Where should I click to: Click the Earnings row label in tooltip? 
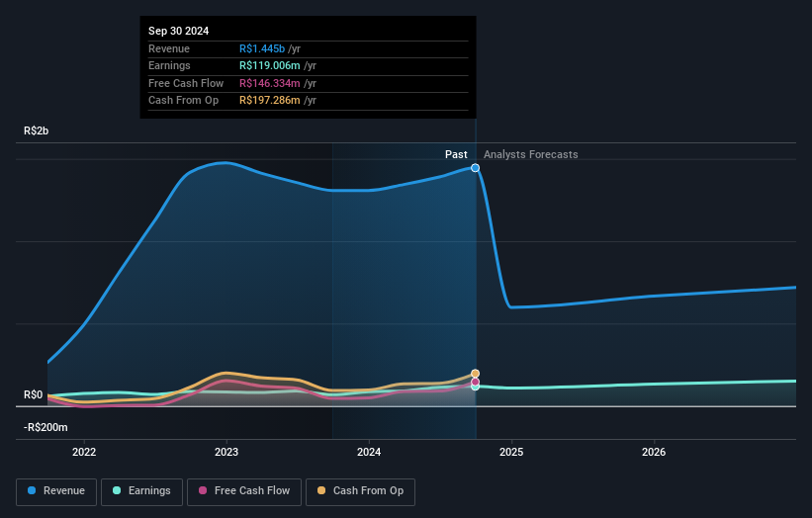coord(169,65)
